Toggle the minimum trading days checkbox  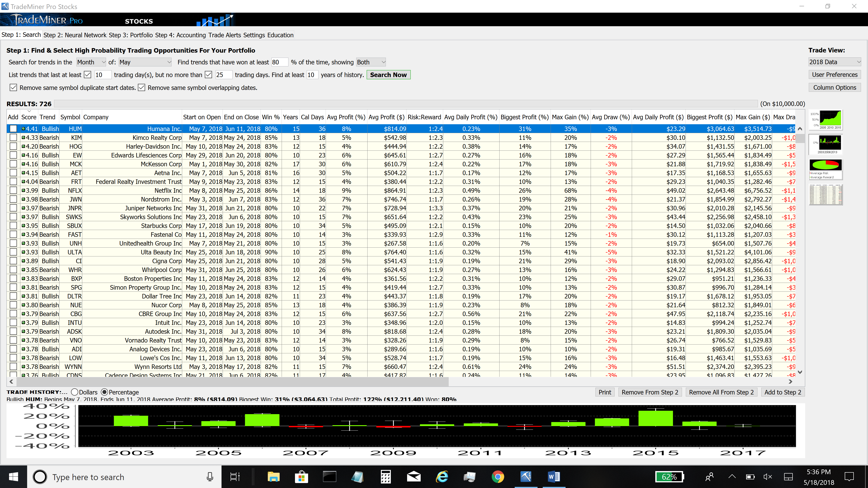coord(87,74)
